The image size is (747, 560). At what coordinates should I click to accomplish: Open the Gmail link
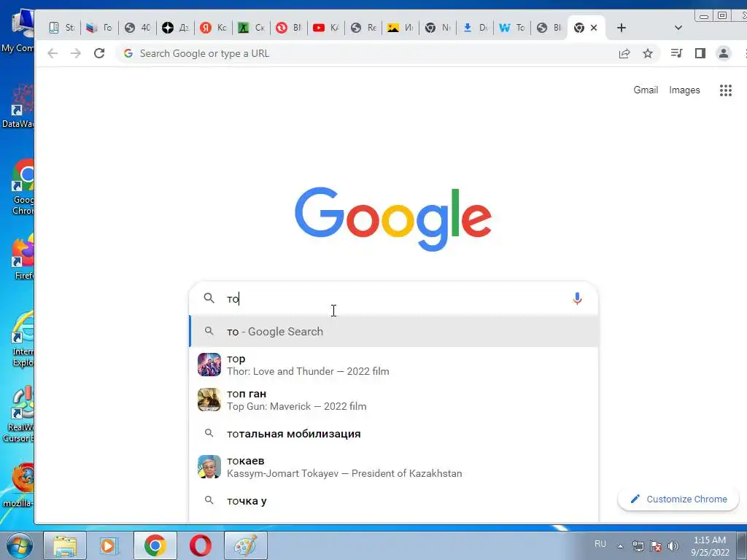[646, 90]
